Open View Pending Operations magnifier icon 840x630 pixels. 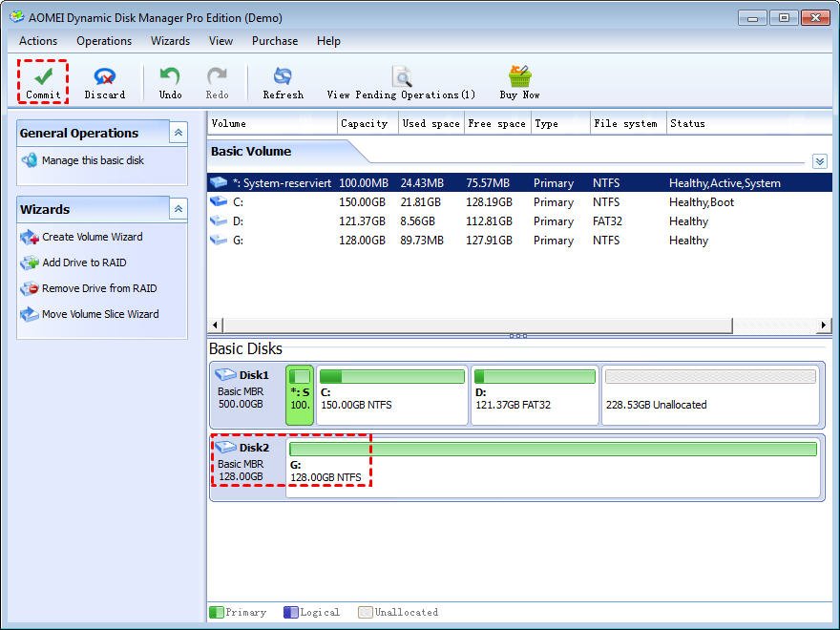(402, 76)
